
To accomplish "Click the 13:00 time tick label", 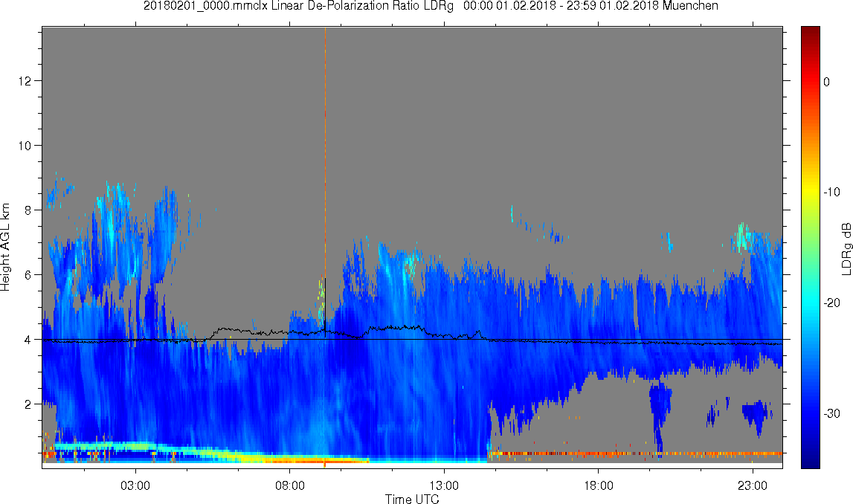I will (444, 485).
